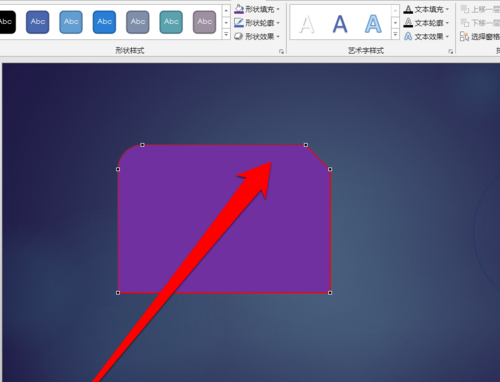Open the 形状样式 group dialog launcher

[282, 51]
